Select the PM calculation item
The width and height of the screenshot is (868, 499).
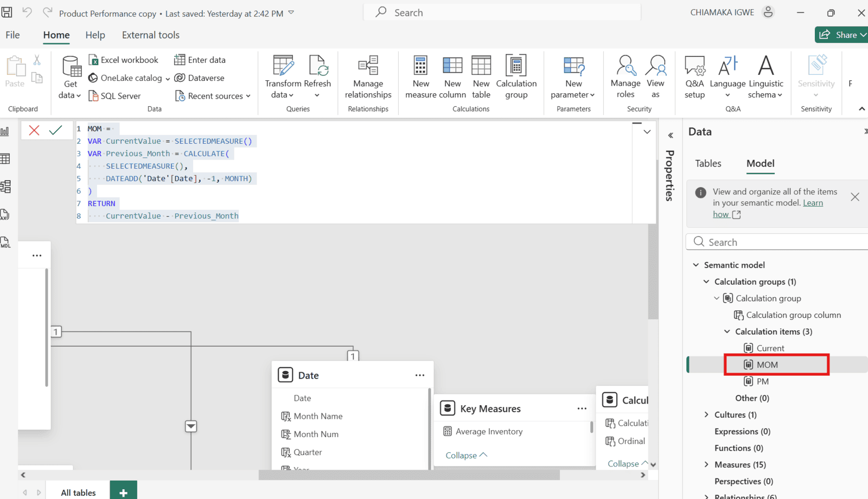click(762, 381)
